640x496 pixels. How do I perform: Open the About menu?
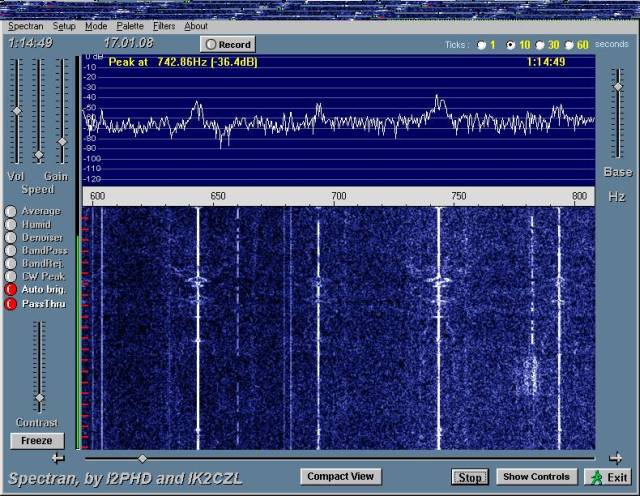(196, 26)
